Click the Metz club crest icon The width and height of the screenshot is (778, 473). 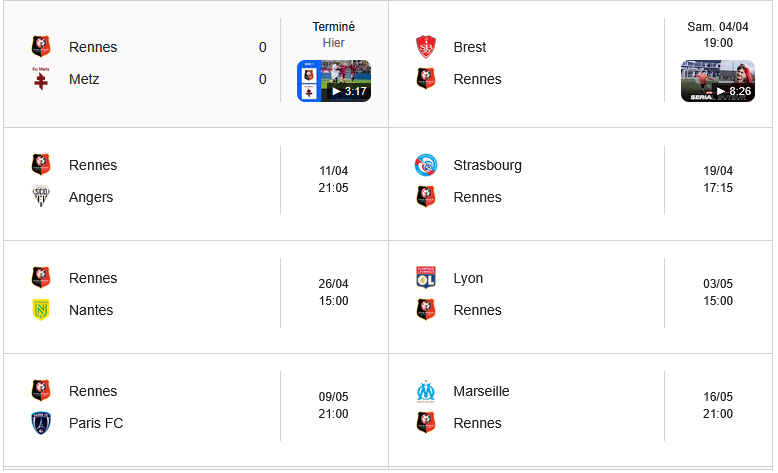click(41, 80)
